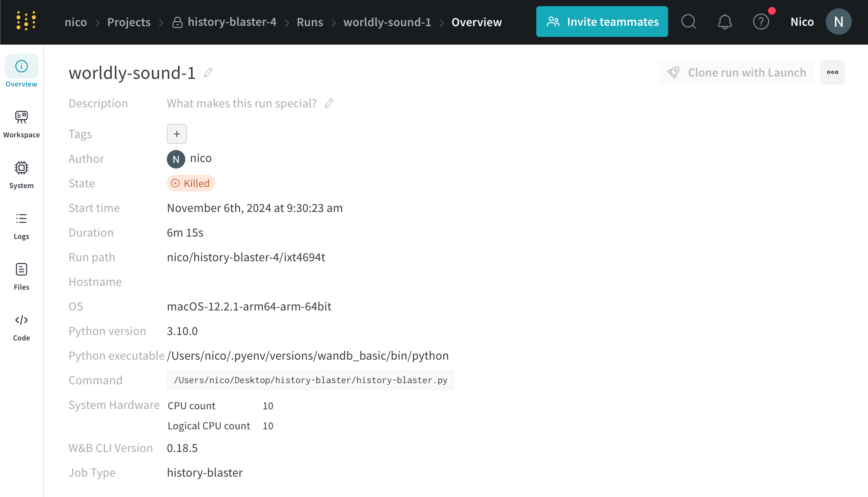Open the Logs sidebar tab
The width and height of the screenshot is (868, 497).
tap(22, 225)
